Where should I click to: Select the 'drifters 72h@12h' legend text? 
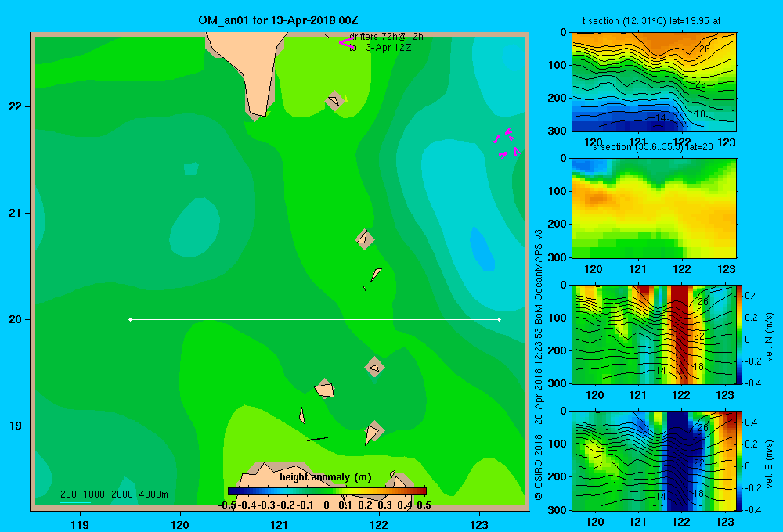(386, 37)
